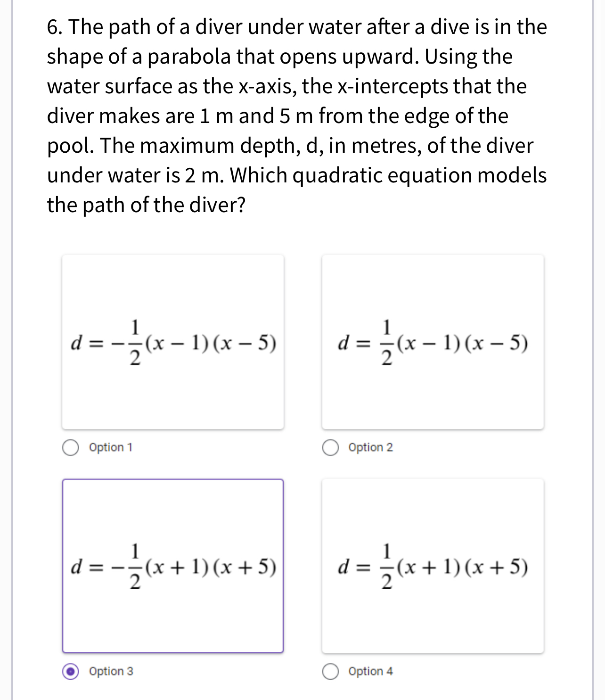605x700 pixels.
Task: Click the equation image d = ½(x + 1)(x + 5)
Action: click(433, 566)
